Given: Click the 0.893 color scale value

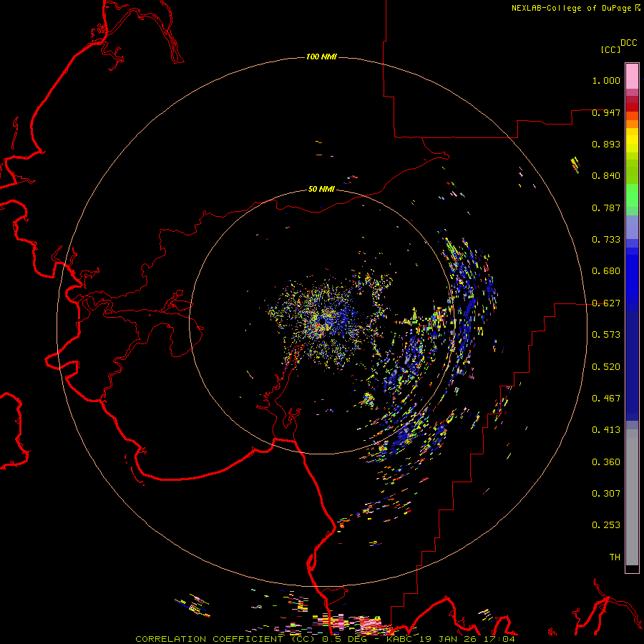Looking at the screenshot, I should [606, 144].
